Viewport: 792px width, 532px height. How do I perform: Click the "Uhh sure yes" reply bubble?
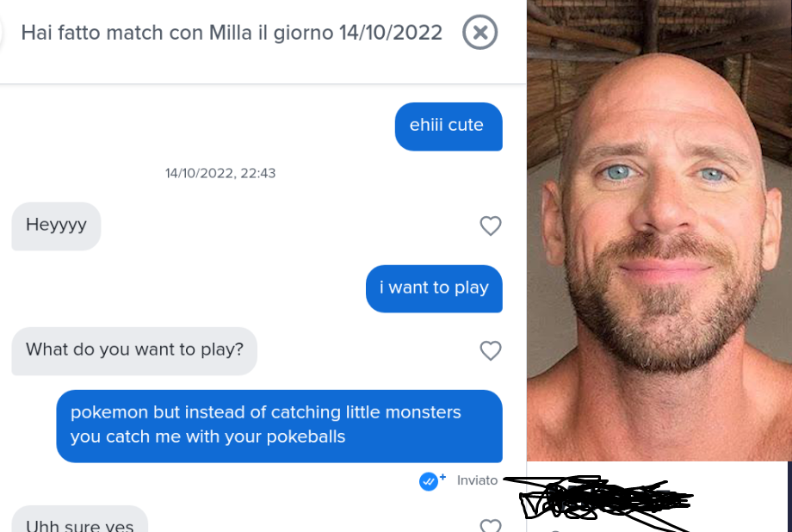tap(80, 519)
